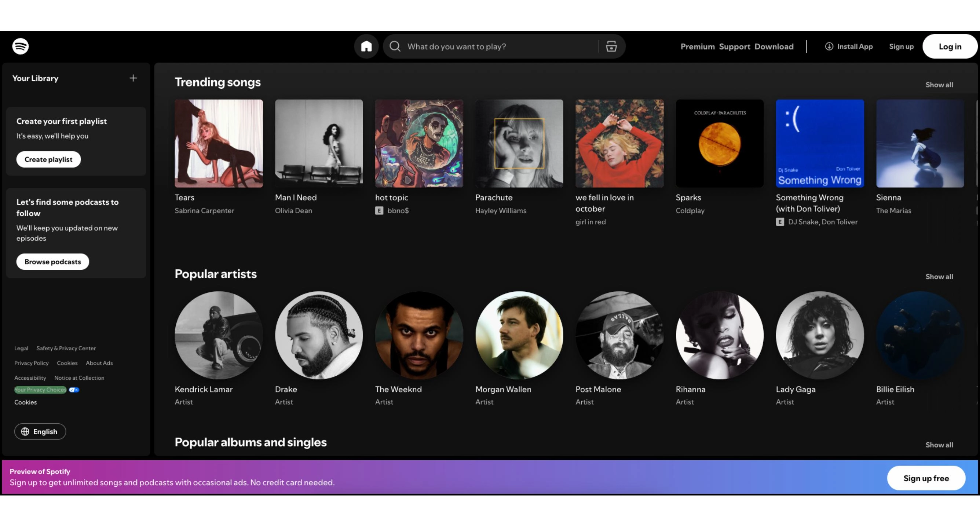The image size is (980, 527).
Task: Show all Popular artists
Action: click(939, 276)
